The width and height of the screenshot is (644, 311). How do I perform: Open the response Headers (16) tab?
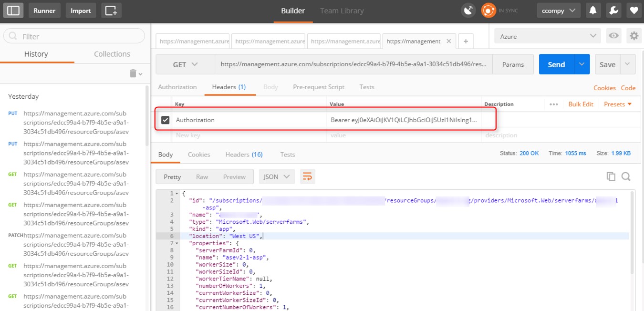point(244,155)
